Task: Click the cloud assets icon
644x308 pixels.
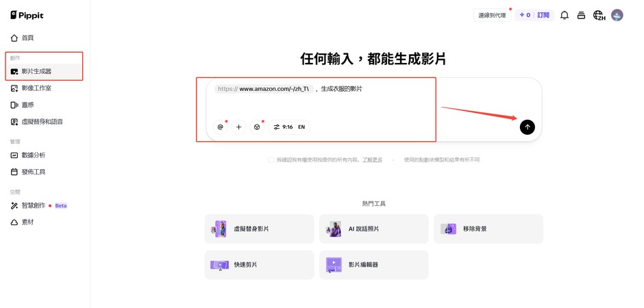Action: click(x=14, y=222)
